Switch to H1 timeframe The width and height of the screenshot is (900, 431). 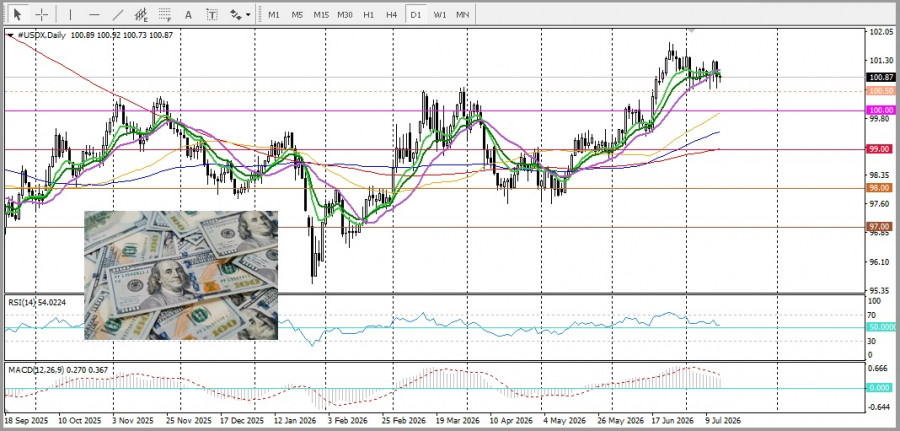(x=368, y=15)
